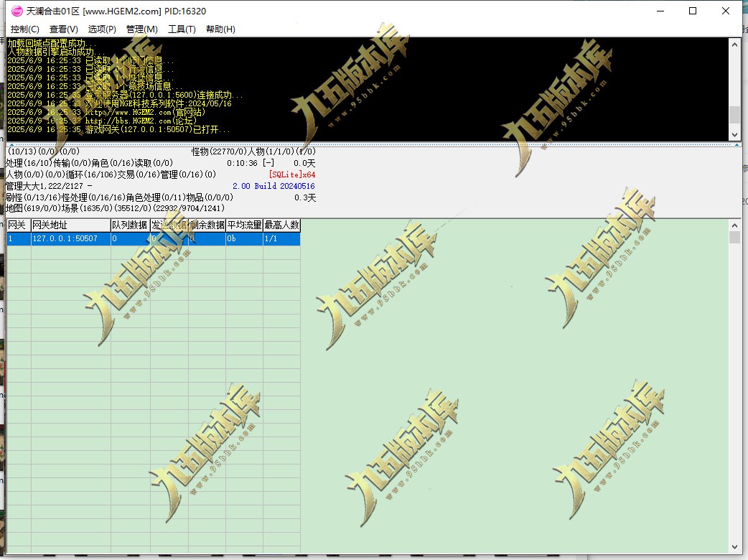The width and height of the screenshot is (748, 560).
Task: Click the 网关地址 column header
Action: point(70,225)
